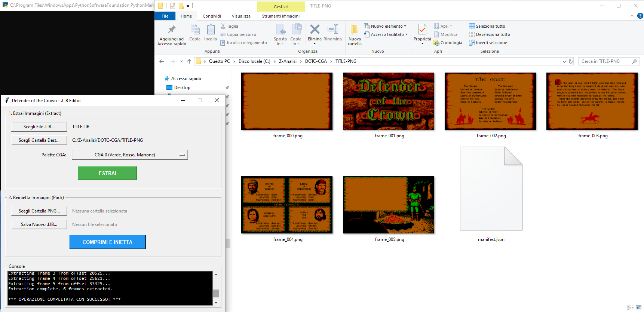Open Proprietà of the selection
Screen dimensions: 644x312
[x=422, y=34]
